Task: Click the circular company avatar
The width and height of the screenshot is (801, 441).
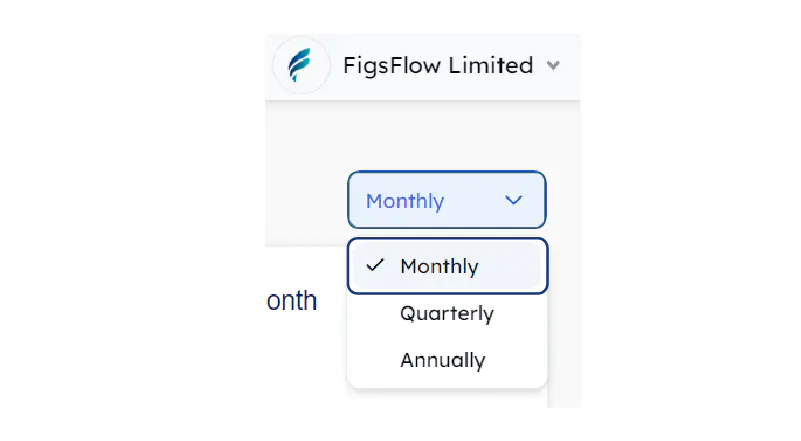Action: pos(300,66)
